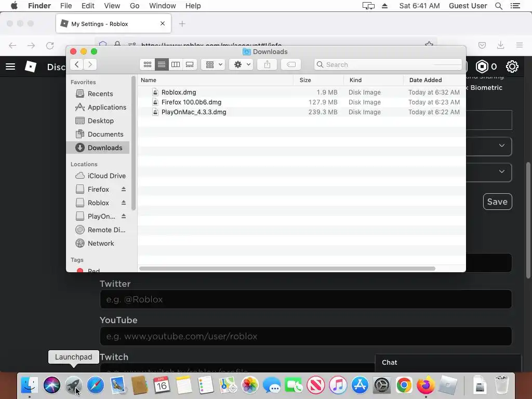Eject the PlayOnMac disk image
Viewport: 532px width, 399px height.
pos(124,216)
